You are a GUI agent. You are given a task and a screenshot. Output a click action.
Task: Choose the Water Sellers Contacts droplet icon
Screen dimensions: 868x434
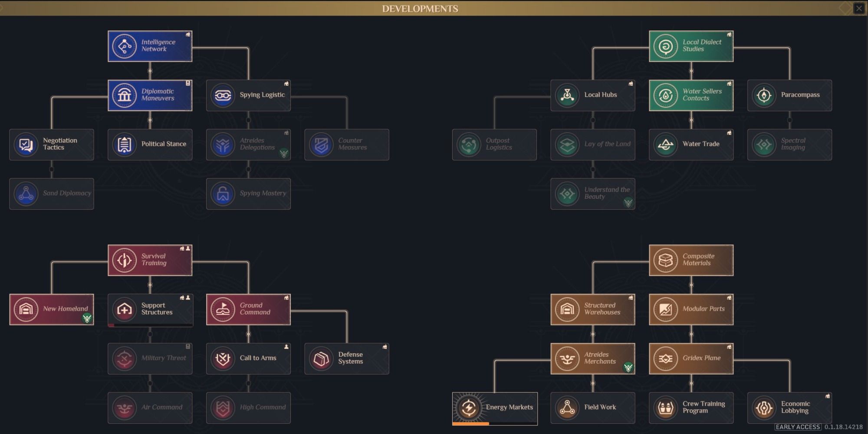tap(666, 95)
